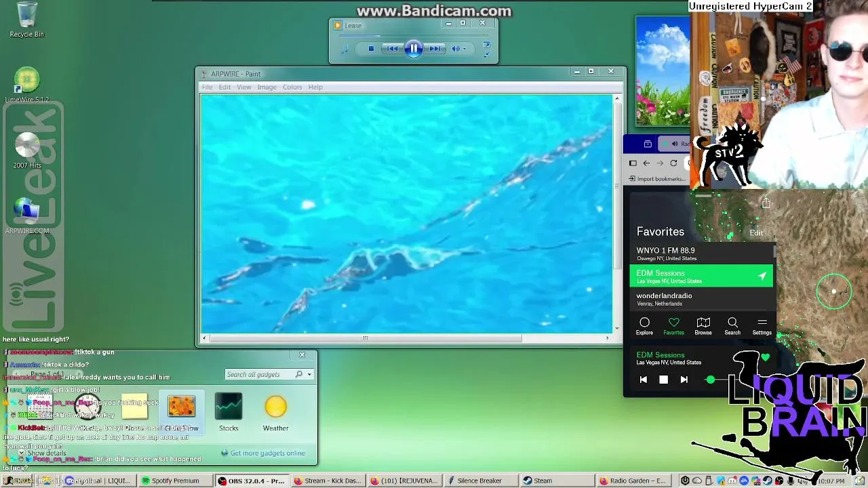Switch to Silence Breaker taskbar button
Image resolution: width=868 pixels, height=488 pixels.
(480, 481)
